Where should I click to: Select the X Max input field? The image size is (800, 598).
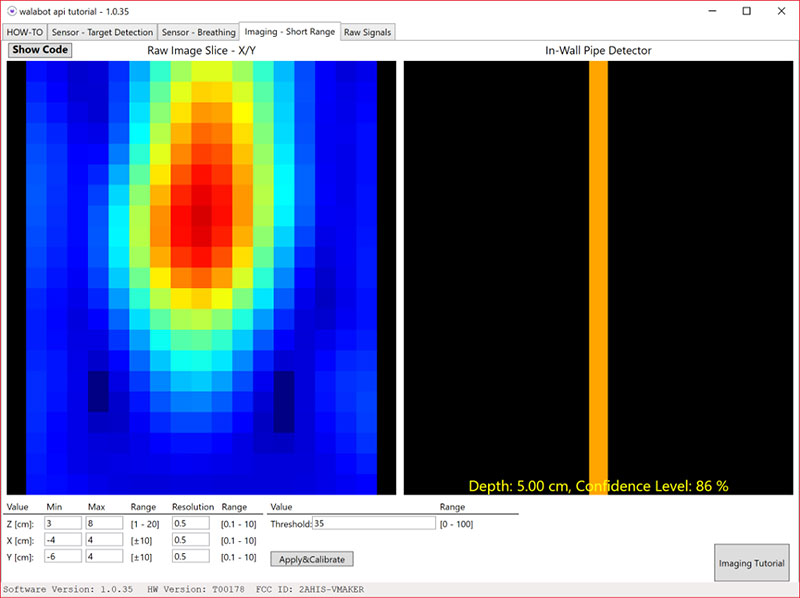click(104, 540)
